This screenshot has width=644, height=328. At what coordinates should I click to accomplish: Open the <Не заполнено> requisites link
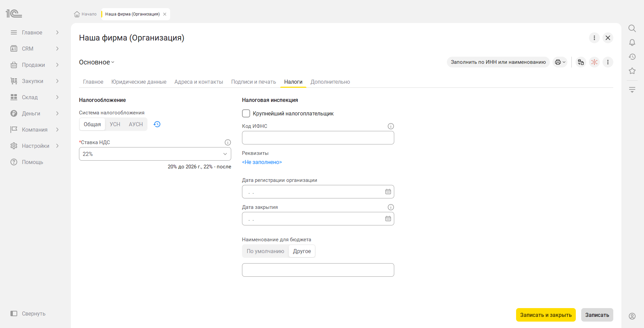(x=262, y=162)
